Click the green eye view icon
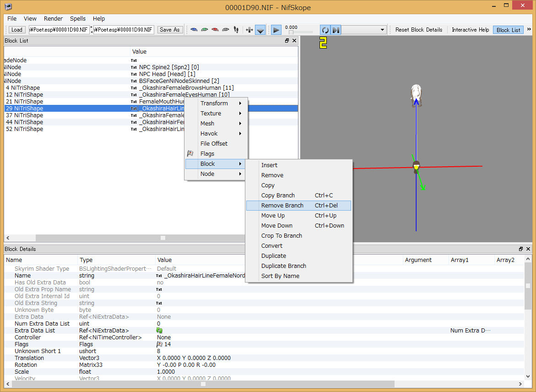 (205, 30)
